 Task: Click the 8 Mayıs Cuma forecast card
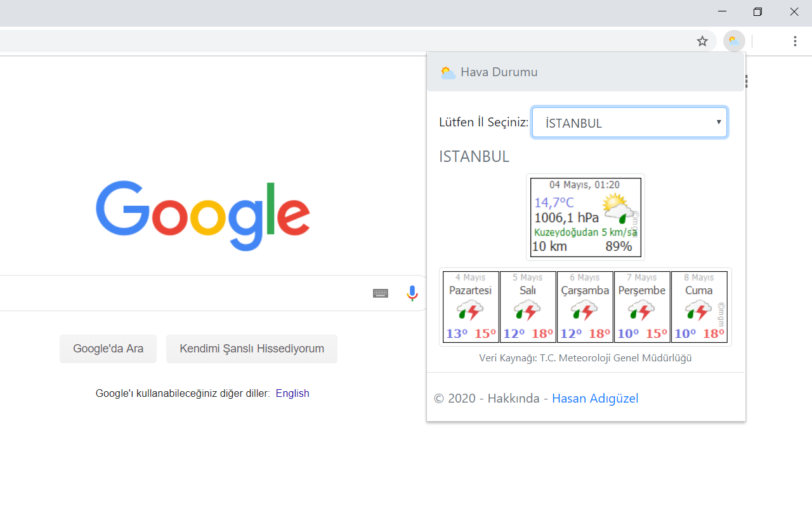(699, 307)
